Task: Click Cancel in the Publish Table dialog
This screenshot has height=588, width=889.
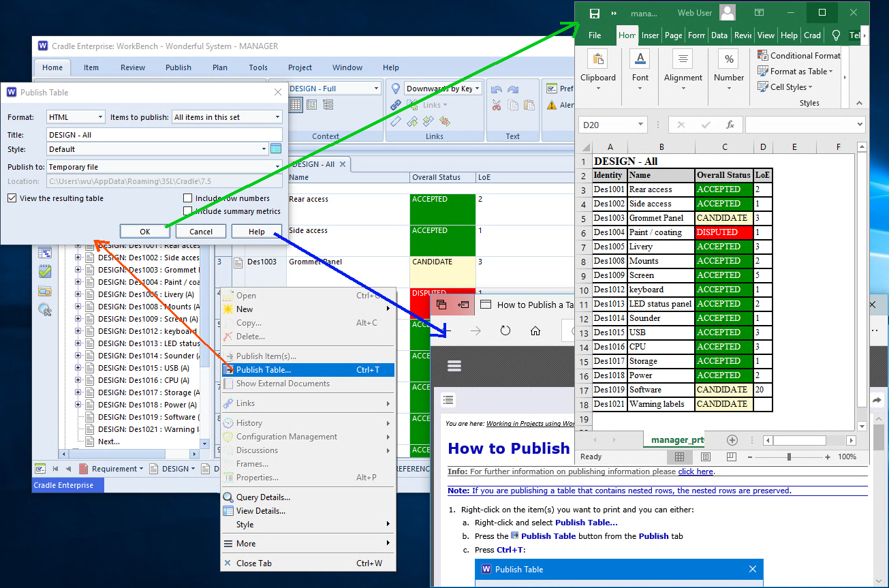Action: (x=200, y=232)
